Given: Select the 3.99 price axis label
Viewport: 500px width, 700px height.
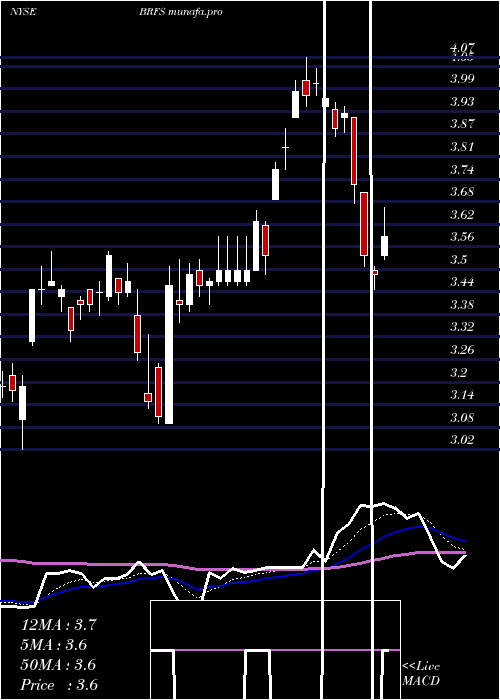Looking at the screenshot, I should click(462, 79).
